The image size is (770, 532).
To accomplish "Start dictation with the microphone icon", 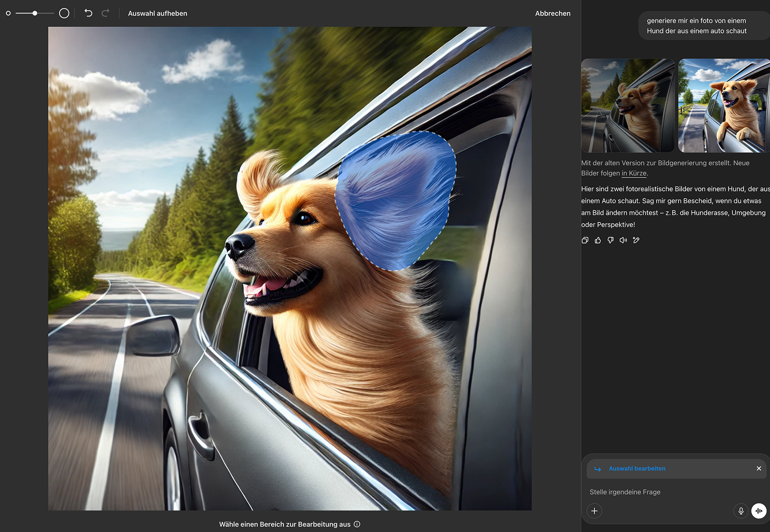I will pos(741,510).
